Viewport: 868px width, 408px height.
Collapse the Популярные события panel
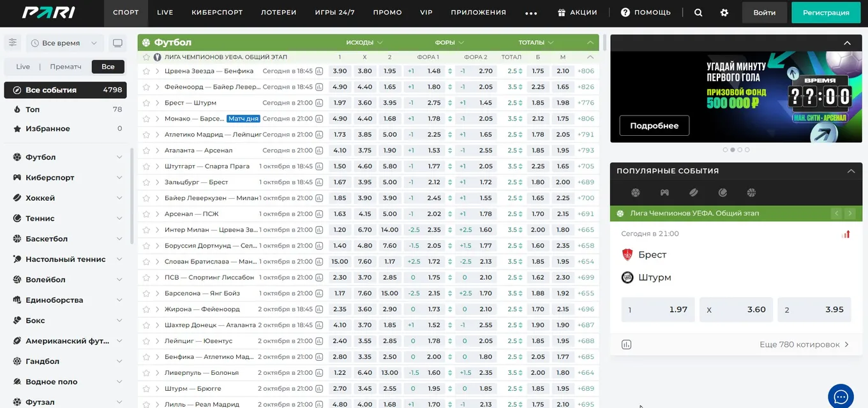pos(850,171)
